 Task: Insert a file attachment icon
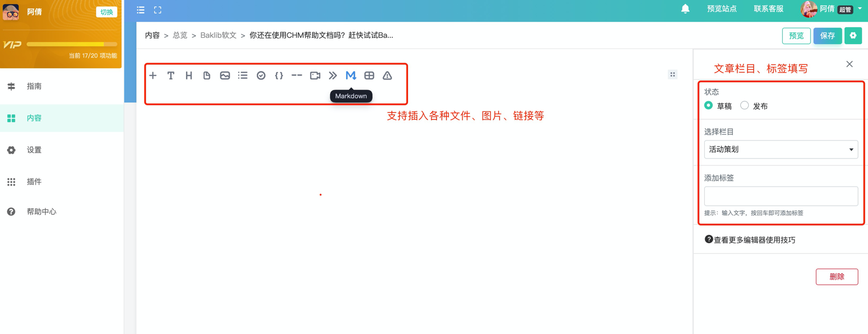(x=207, y=76)
